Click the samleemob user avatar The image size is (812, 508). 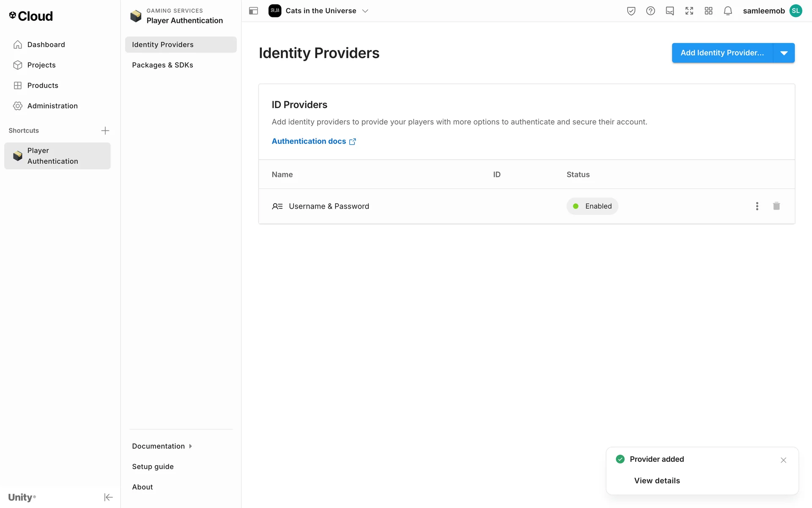click(796, 11)
